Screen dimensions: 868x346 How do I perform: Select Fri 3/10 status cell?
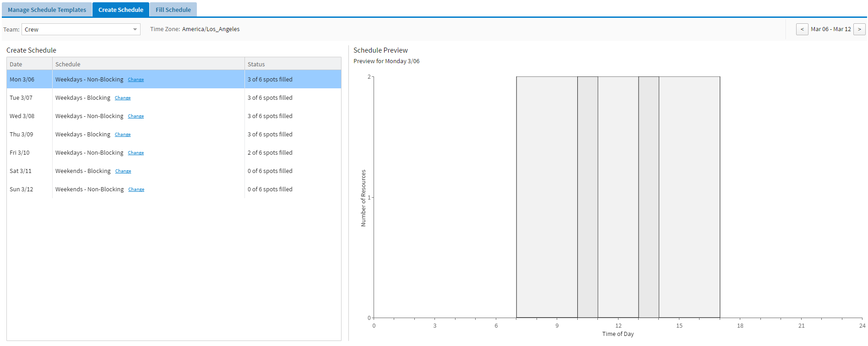(270, 152)
